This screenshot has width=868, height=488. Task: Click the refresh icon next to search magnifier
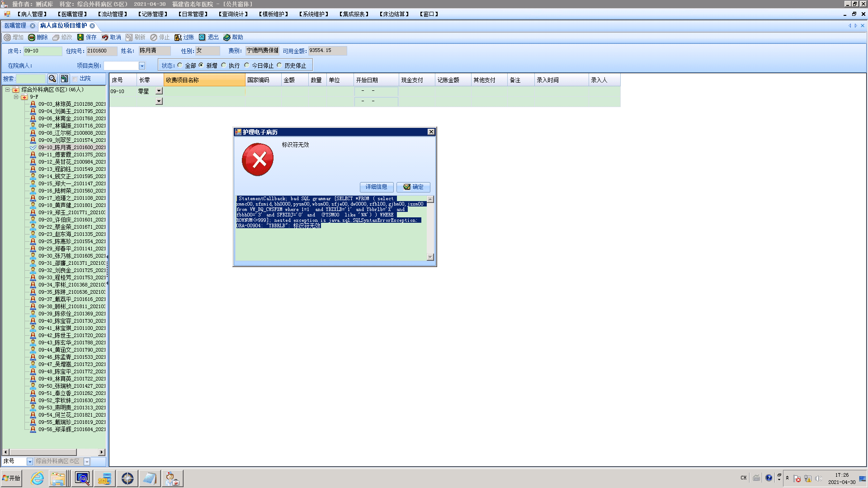[x=64, y=79]
